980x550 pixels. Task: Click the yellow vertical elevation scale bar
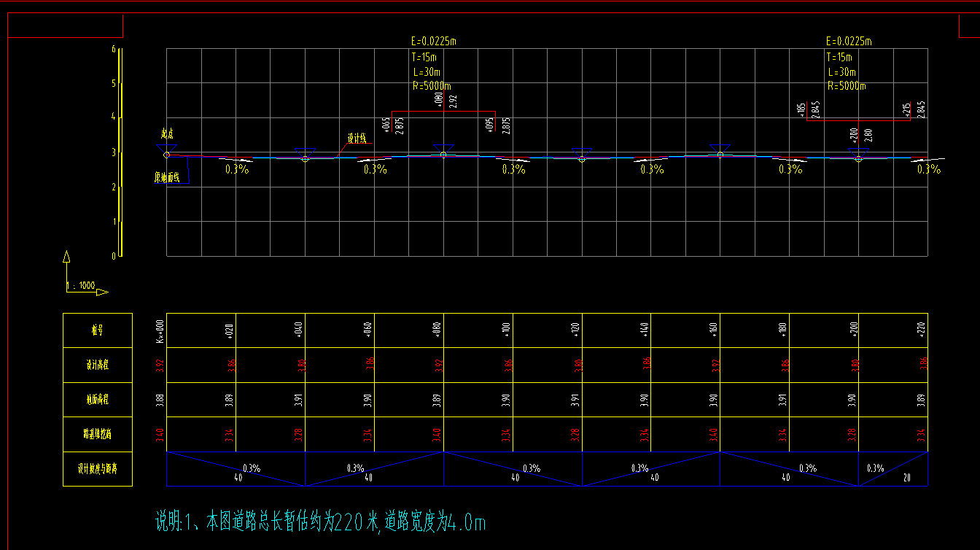120,152
